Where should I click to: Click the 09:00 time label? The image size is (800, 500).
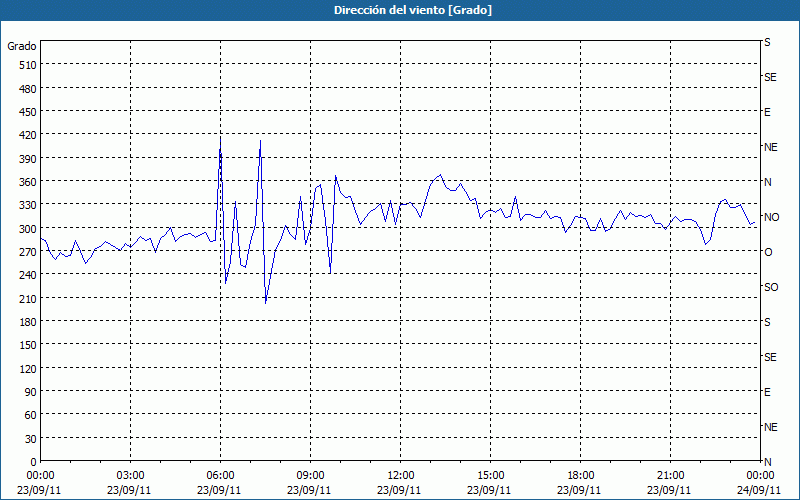tap(310, 476)
